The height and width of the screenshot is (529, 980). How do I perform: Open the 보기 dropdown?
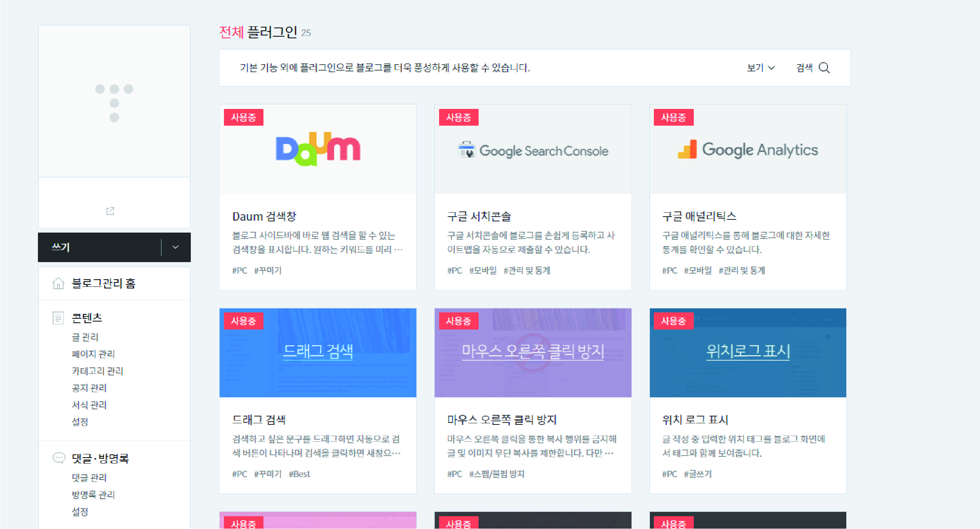pos(760,68)
